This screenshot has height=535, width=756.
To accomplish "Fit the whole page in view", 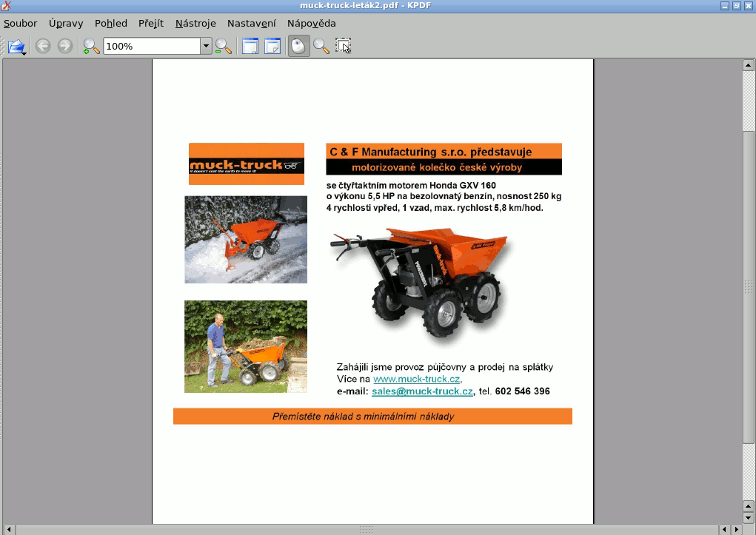I will 272,47.
